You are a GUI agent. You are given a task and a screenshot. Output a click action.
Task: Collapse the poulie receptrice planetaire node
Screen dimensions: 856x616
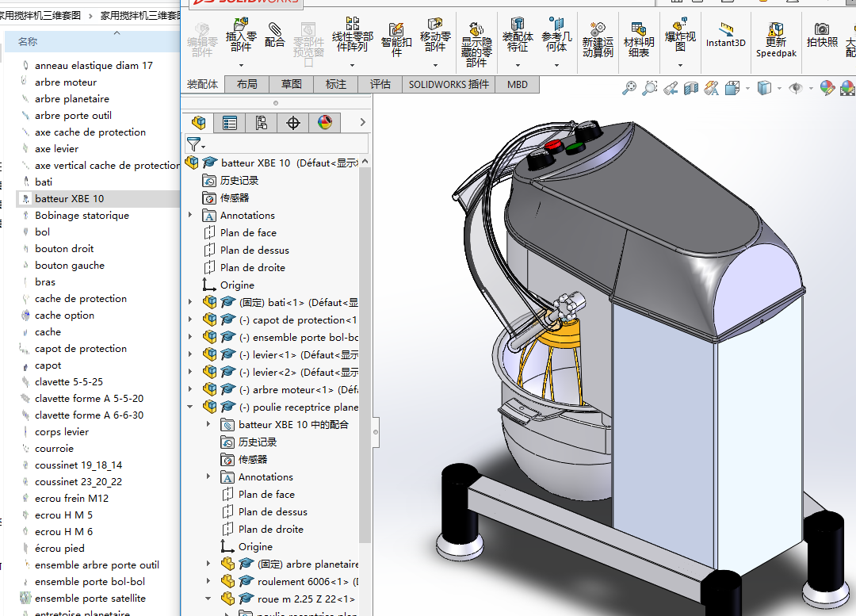pyautogui.click(x=190, y=407)
